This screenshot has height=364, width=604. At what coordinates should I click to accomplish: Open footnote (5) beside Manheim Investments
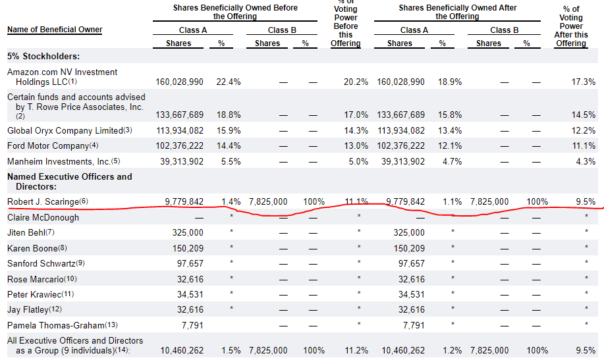pyautogui.click(x=115, y=161)
